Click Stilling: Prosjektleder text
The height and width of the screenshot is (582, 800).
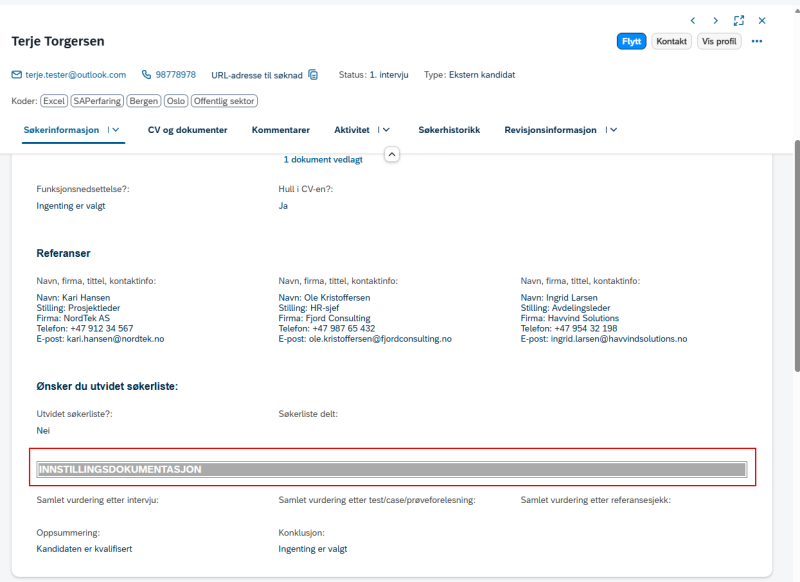click(x=78, y=308)
